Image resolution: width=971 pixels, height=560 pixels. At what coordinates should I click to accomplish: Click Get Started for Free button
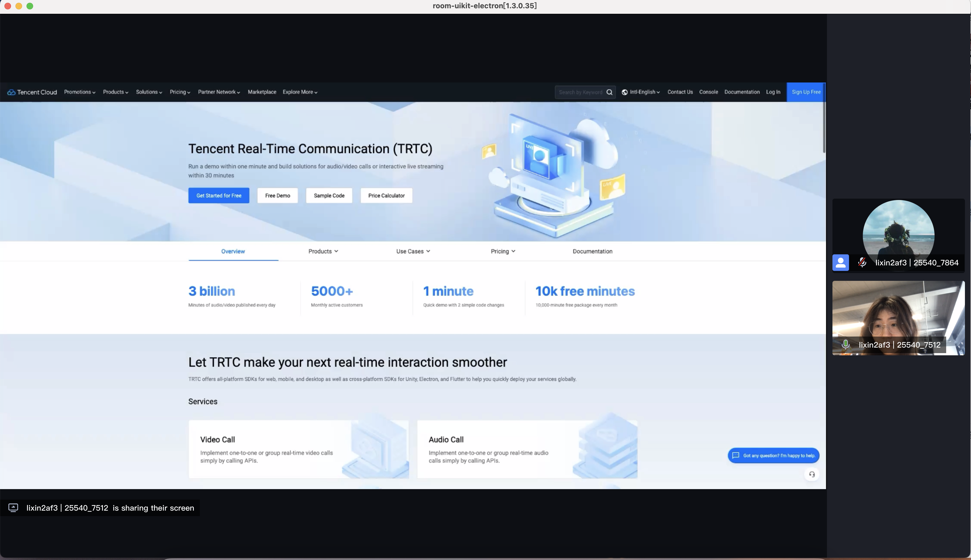219,195
